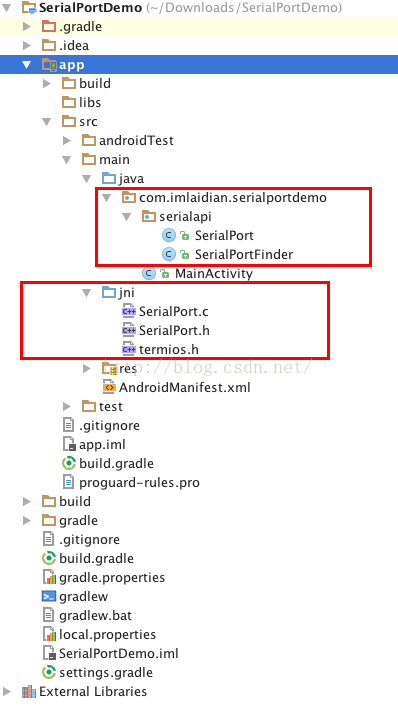Click the gradle.properties file icon
Screen dimensions: 398x712
pos(49,578)
